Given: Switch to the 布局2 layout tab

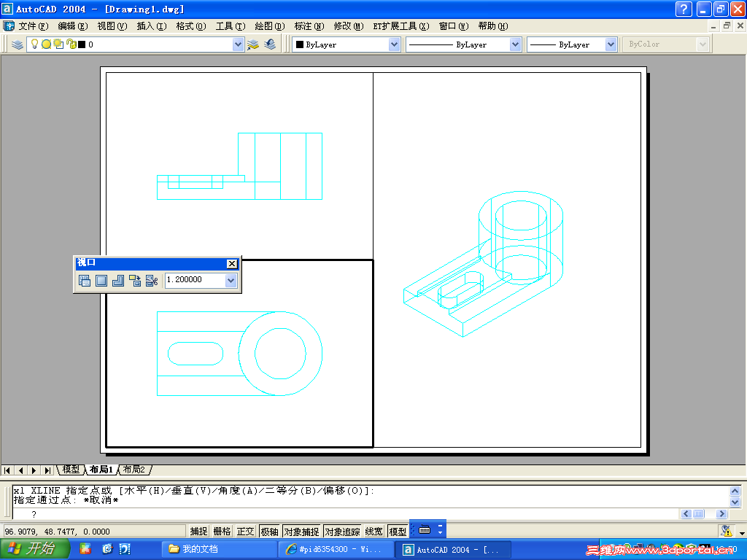Looking at the screenshot, I should tap(134, 470).
